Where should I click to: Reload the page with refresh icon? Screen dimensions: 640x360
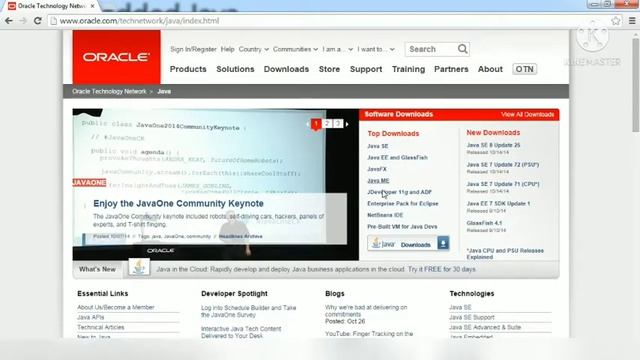pos(38,21)
